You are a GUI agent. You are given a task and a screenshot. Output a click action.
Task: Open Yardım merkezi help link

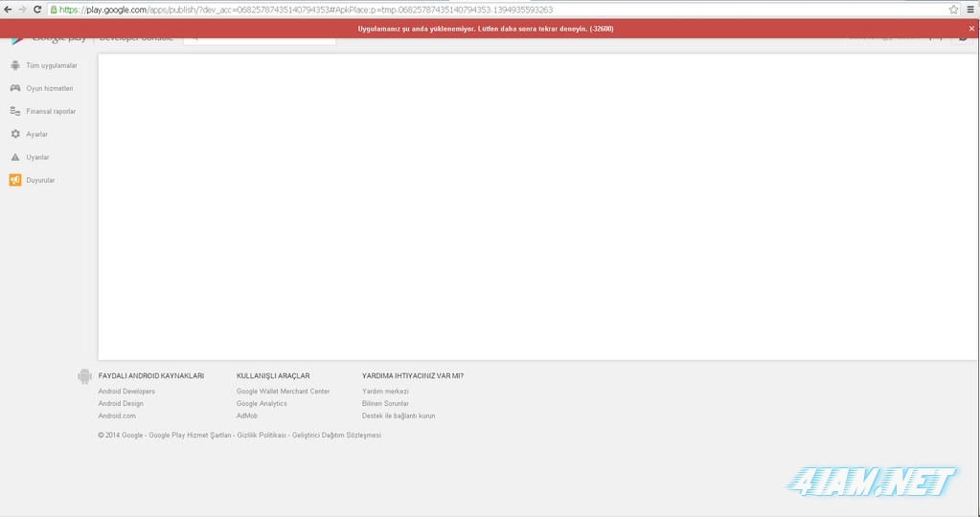coord(385,392)
